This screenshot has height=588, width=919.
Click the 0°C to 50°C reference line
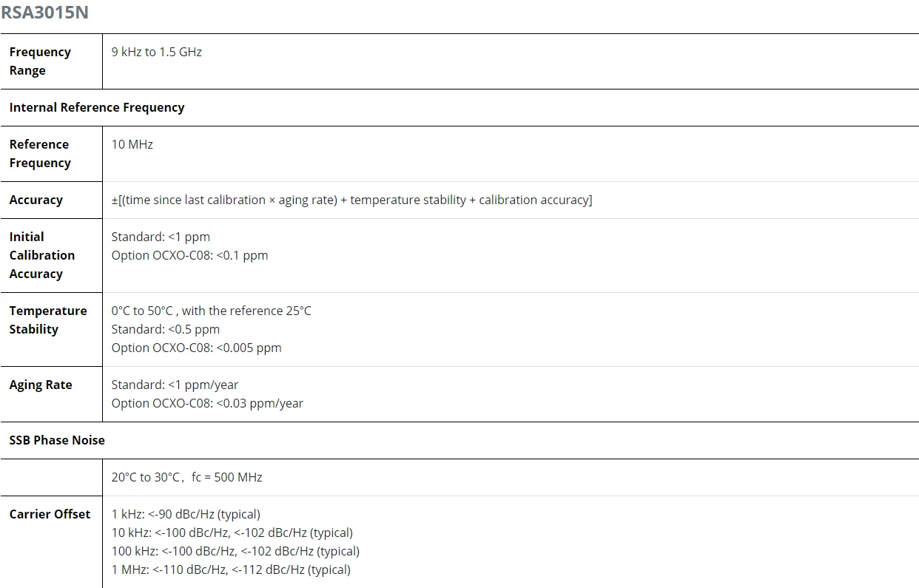[211, 311]
